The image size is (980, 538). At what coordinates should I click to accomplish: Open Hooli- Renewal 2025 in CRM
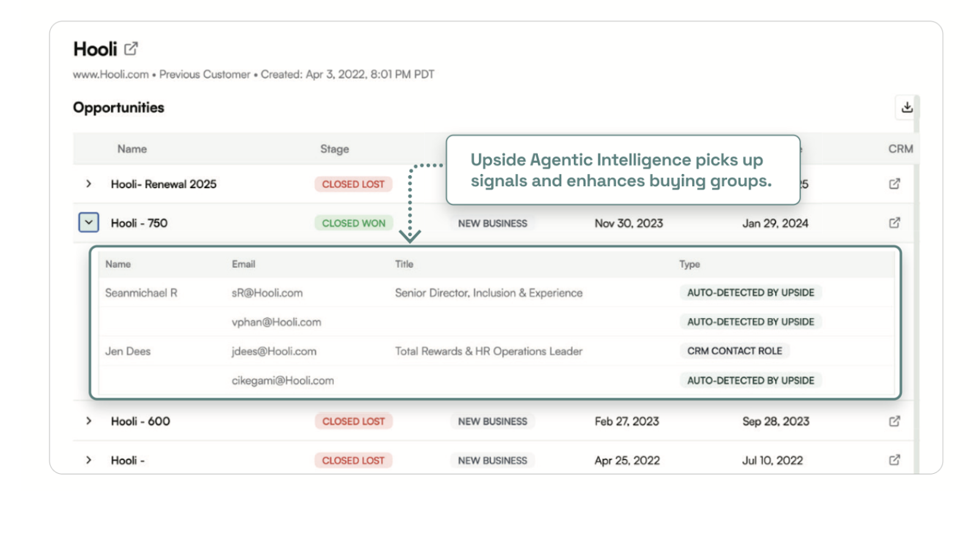[894, 184]
